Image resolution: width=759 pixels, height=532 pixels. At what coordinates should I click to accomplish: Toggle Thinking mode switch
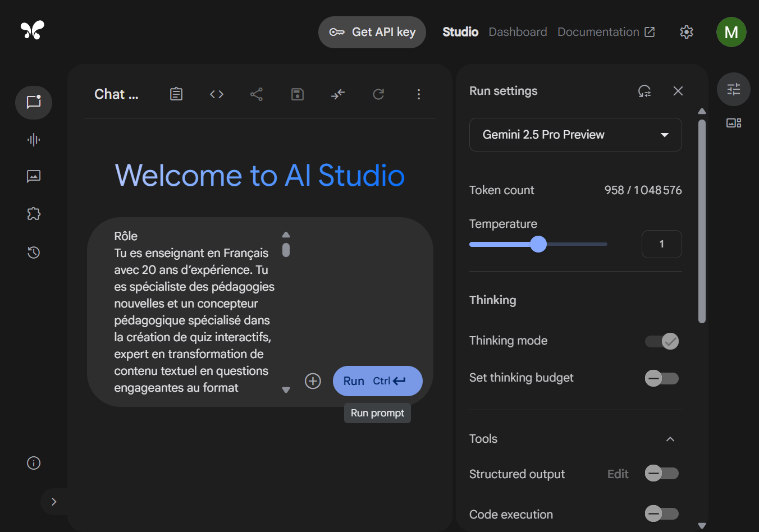[x=662, y=341]
